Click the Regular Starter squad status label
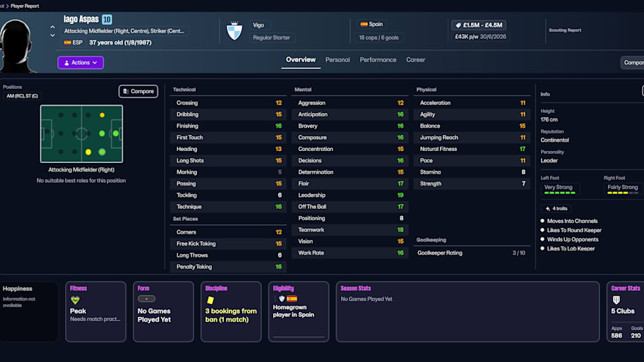Screen dimensions: 644x362 (x=272, y=37)
